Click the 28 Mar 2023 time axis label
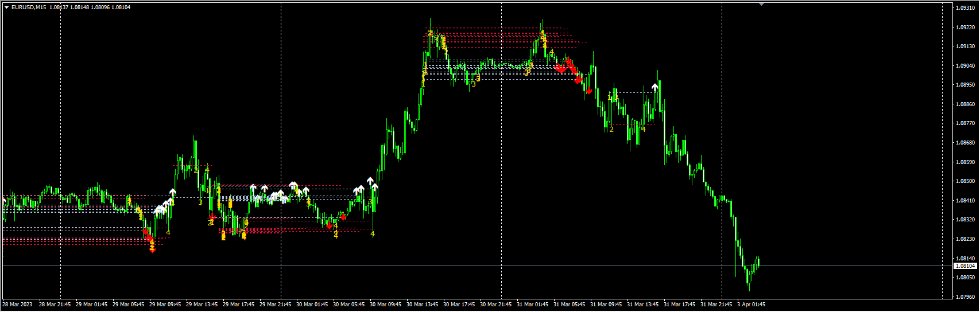Screen dimensions: 980x312 coord(17,305)
